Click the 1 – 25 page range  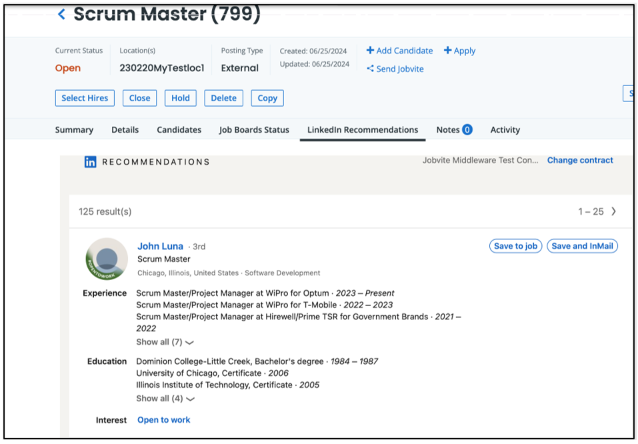pos(591,212)
